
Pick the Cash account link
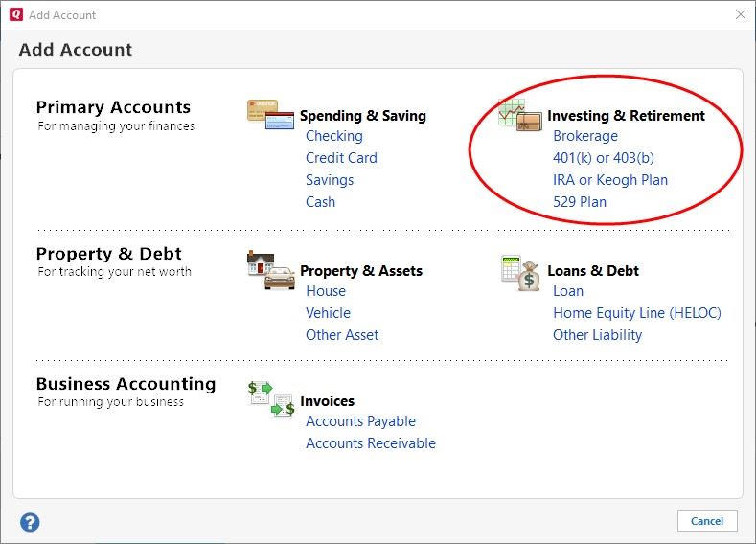point(320,202)
